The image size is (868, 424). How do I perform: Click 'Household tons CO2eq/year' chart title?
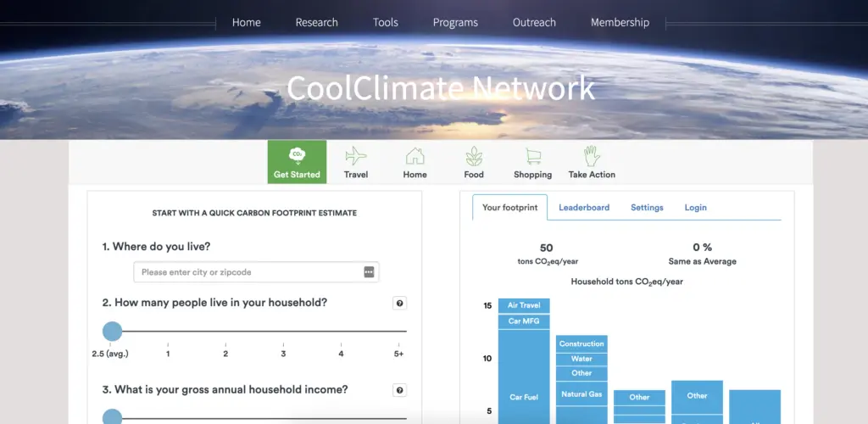[x=626, y=282]
